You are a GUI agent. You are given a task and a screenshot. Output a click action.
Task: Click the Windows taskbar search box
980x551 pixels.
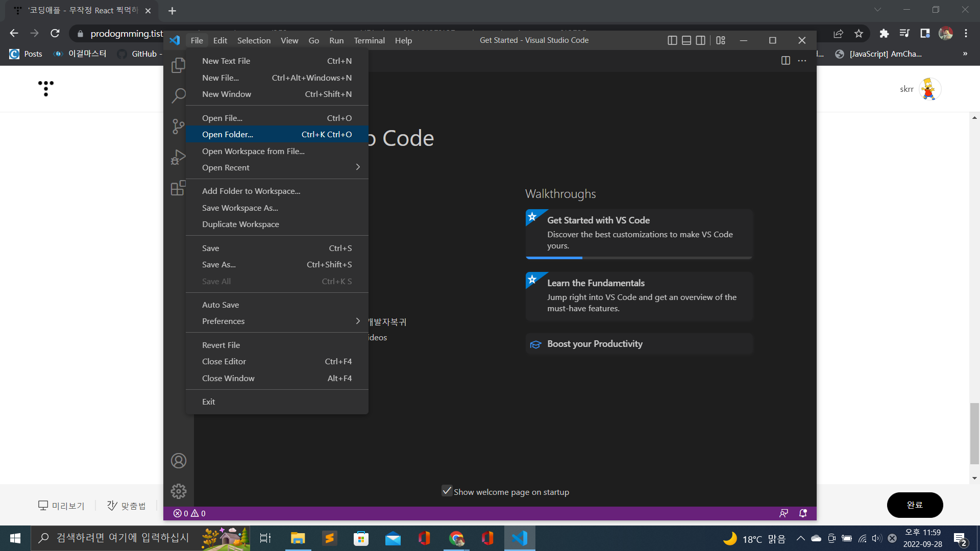[x=140, y=538]
